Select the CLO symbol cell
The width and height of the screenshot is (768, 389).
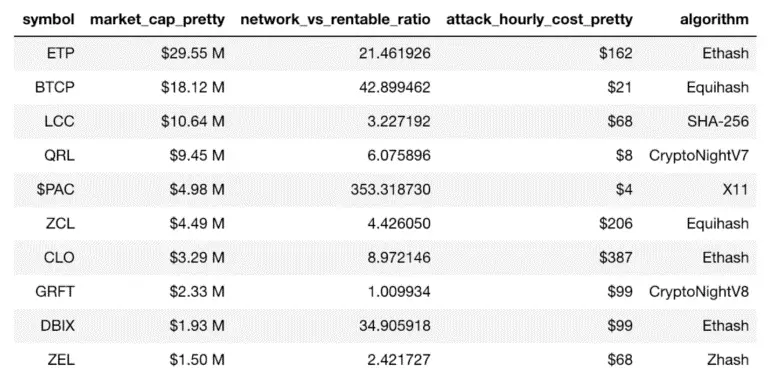[59, 257]
